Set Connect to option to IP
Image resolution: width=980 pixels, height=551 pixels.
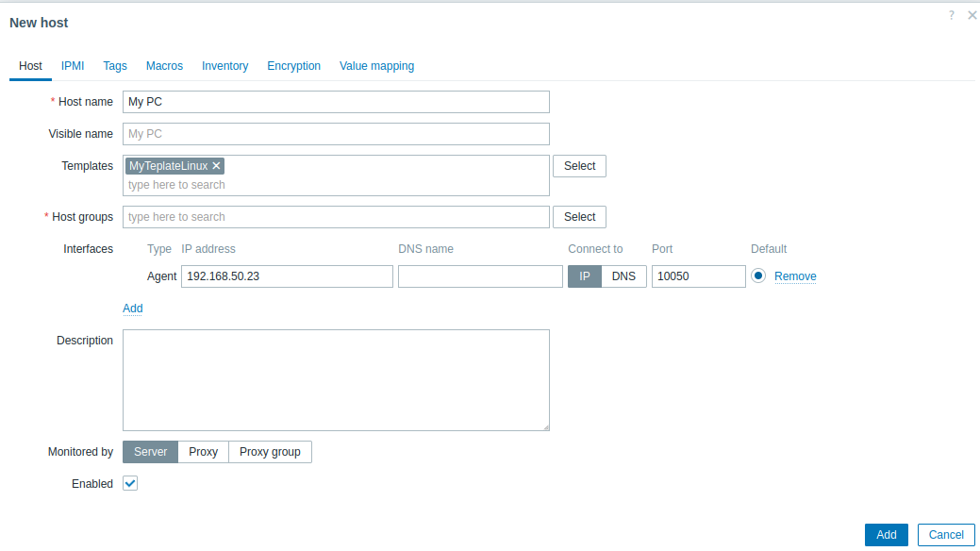coord(584,276)
